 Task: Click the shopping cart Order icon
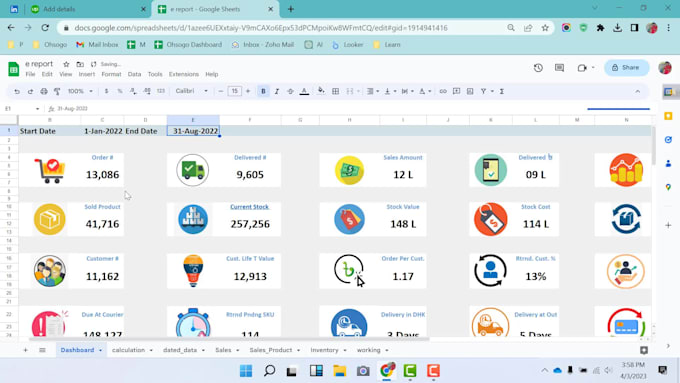[x=50, y=170]
